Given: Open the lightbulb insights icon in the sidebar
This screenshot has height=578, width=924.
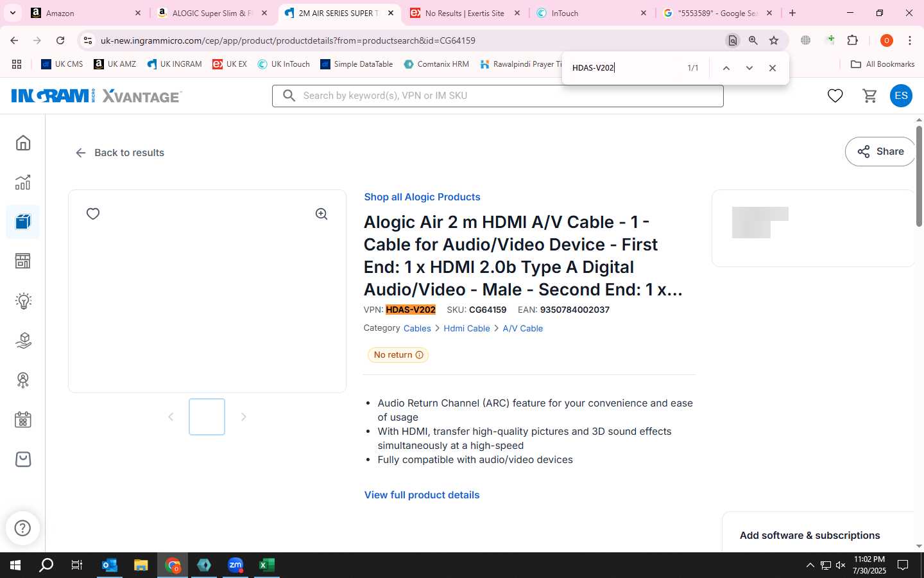Looking at the screenshot, I should pos(23,301).
